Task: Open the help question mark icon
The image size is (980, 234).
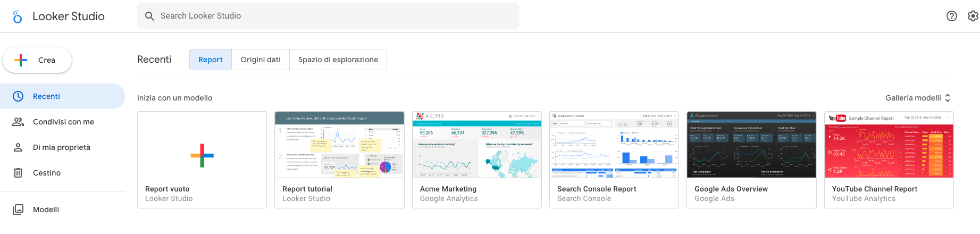Action: (952, 16)
